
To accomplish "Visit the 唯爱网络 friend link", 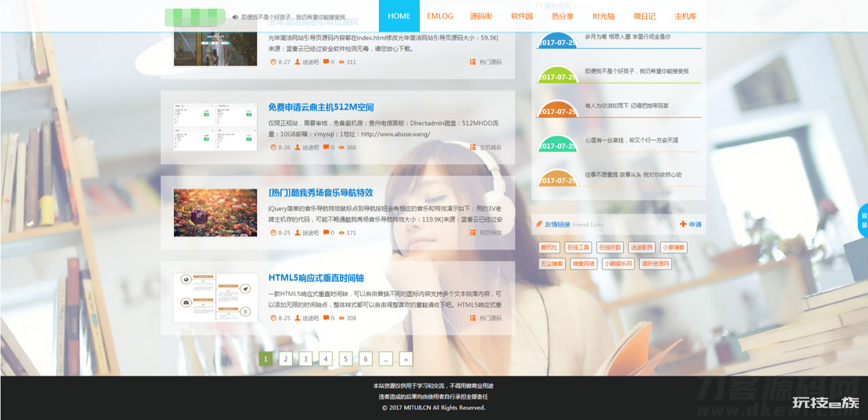I will pos(583,264).
